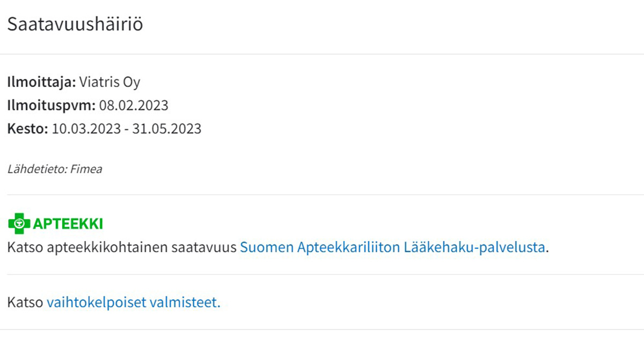The image size is (644, 337).
Task: Click the Kesto label
Action: pyautogui.click(x=27, y=129)
